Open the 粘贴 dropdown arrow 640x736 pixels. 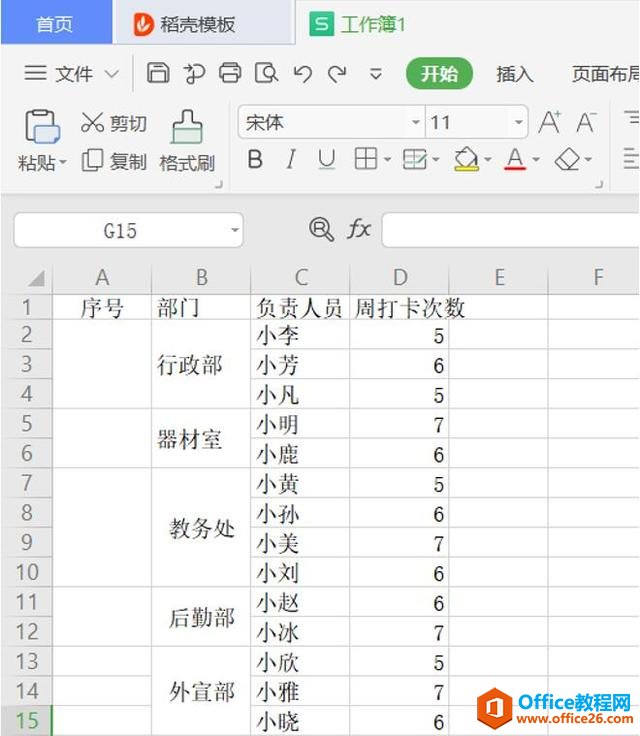(62, 162)
